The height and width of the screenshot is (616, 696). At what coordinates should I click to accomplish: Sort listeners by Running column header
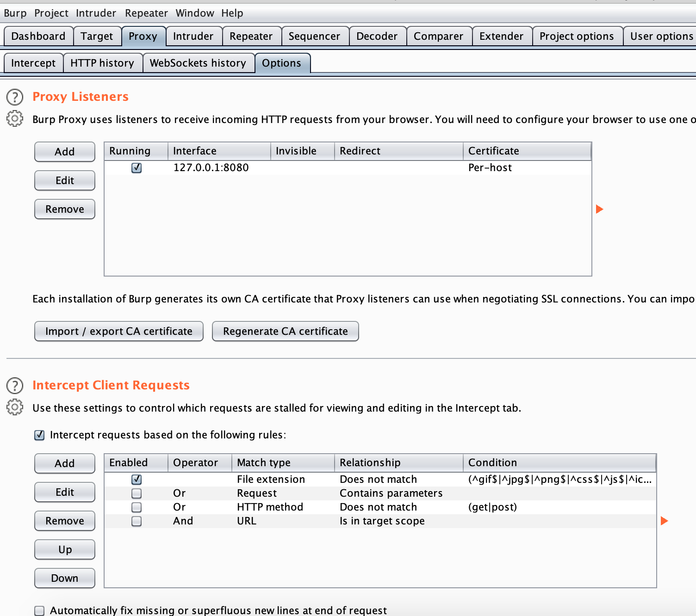[136, 151]
